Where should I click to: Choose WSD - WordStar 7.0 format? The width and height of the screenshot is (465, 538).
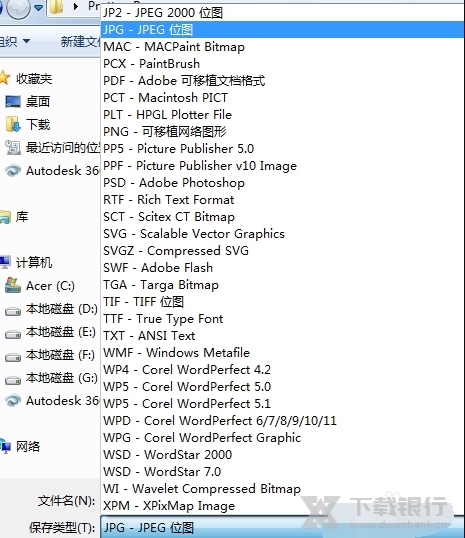(x=282, y=472)
